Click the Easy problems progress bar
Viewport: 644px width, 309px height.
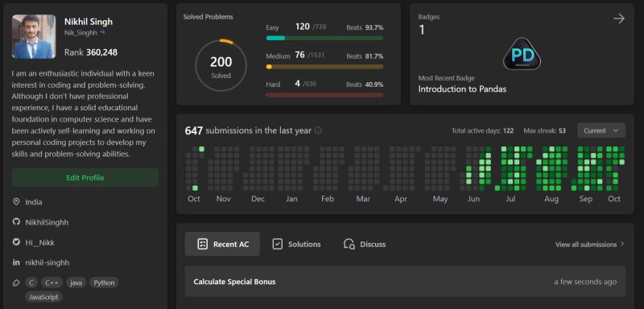(324, 38)
